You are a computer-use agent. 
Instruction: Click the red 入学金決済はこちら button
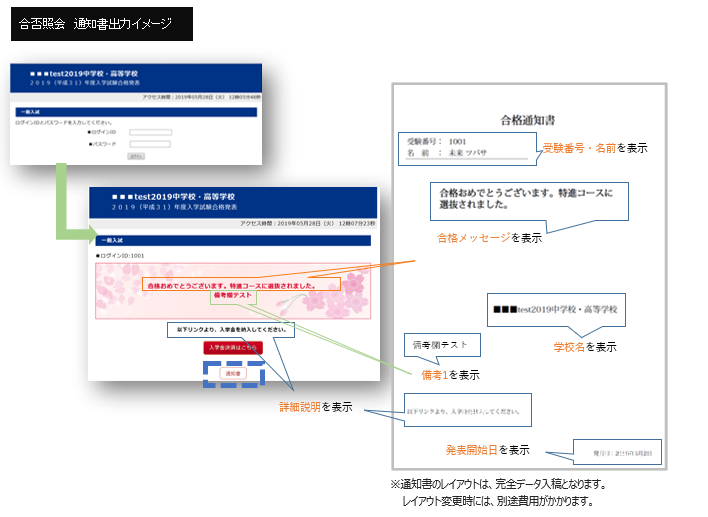pos(232,348)
